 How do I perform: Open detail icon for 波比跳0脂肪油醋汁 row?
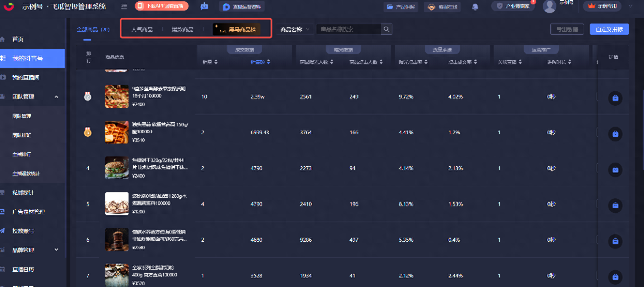pyautogui.click(x=615, y=206)
